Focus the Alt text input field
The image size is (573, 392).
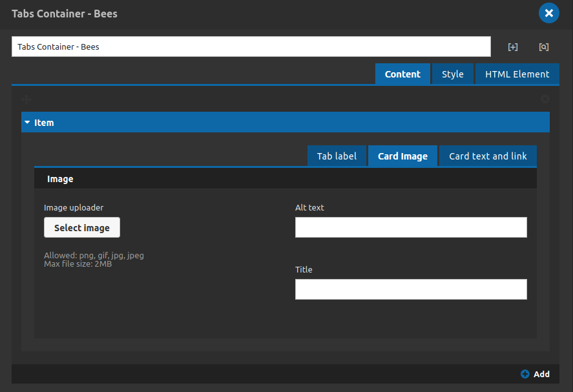(411, 227)
